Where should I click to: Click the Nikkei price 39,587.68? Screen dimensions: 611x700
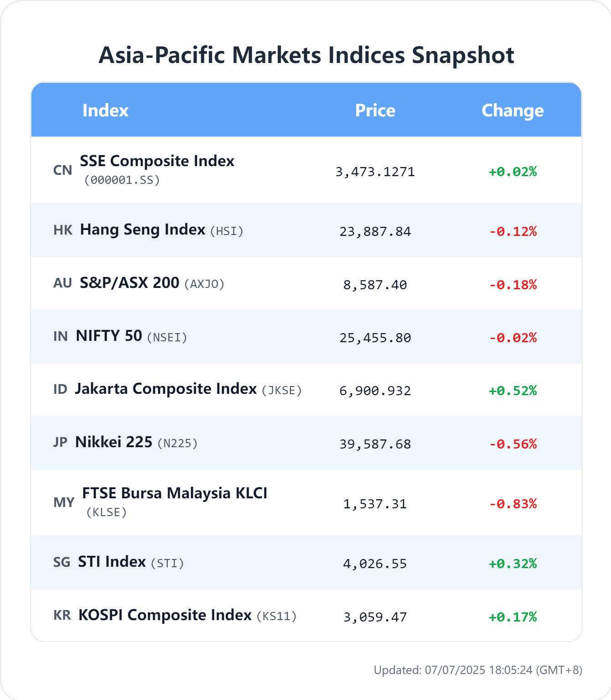point(375,444)
